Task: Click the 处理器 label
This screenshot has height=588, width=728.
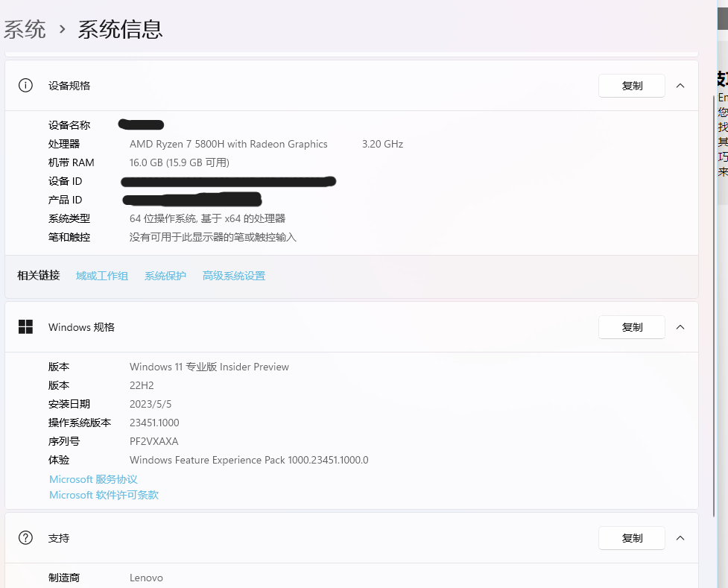Action: (64, 144)
